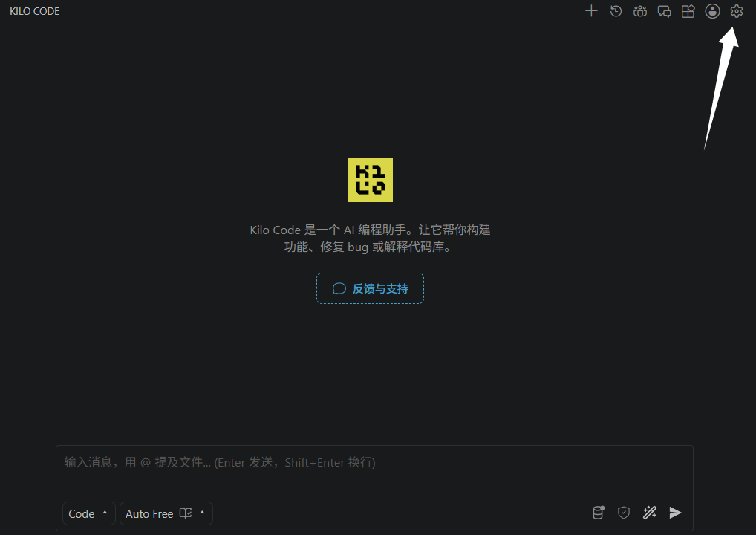Click the chat bubbles icon in top toolbar
Viewport: 756px width, 535px height.
coord(664,11)
